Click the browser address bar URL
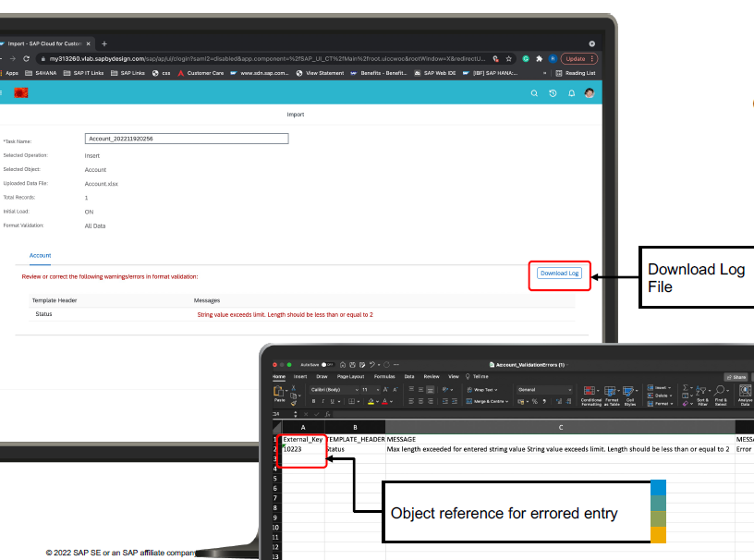754x560 pixels. (267, 59)
